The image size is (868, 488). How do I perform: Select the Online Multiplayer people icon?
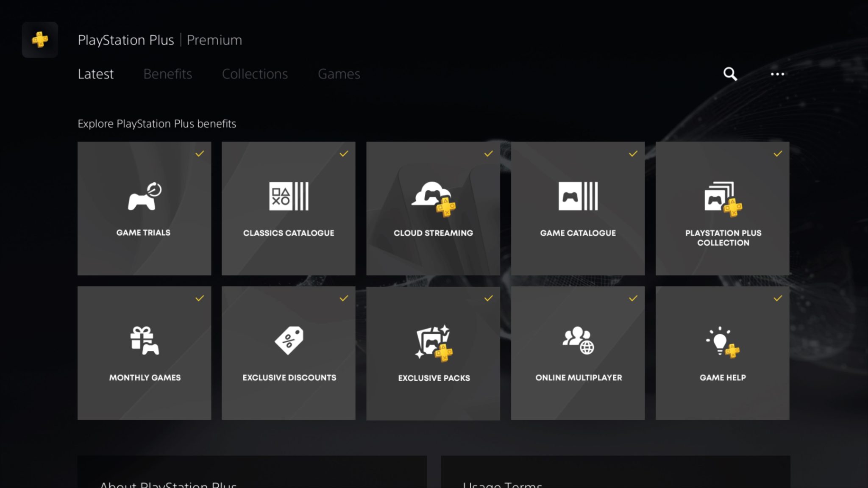(x=578, y=340)
